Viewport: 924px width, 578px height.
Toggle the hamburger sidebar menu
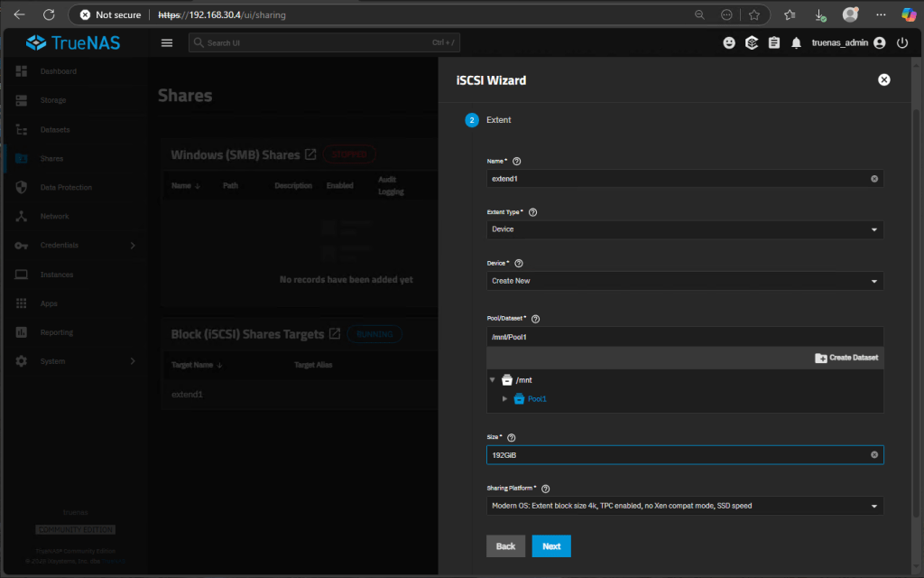[x=166, y=42]
